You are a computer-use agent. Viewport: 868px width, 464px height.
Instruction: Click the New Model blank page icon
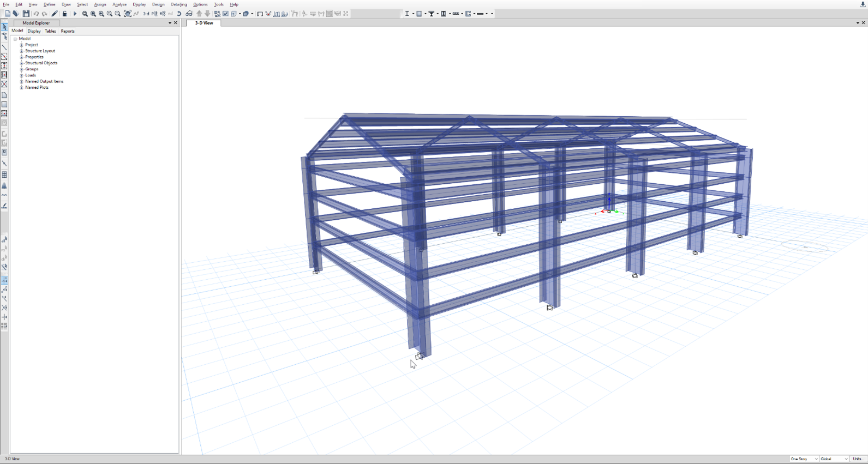pos(8,14)
